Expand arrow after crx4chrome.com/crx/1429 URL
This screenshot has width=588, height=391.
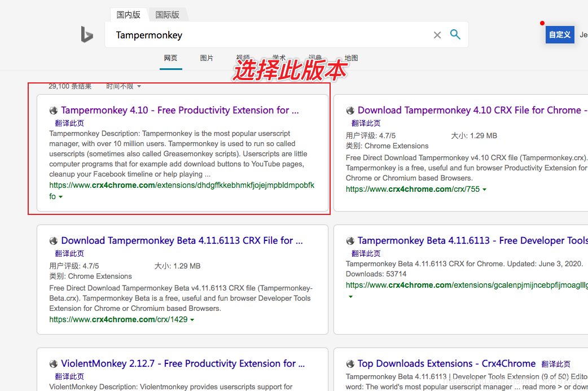[x=192, y=320]
